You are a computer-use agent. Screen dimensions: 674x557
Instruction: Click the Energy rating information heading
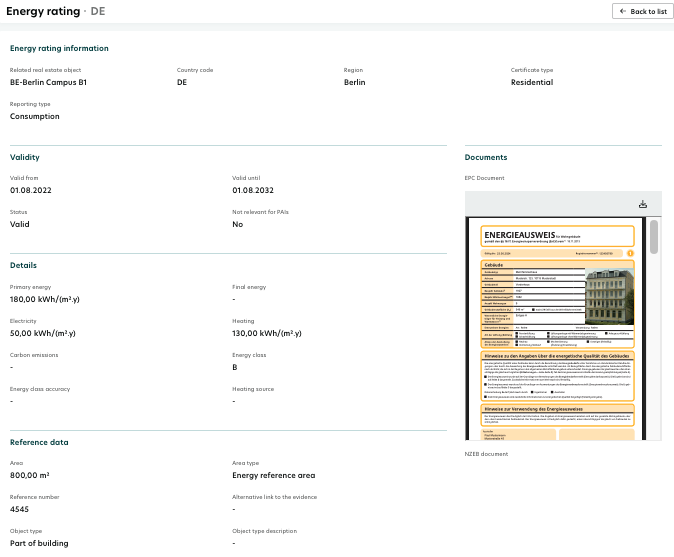[59, 49]
